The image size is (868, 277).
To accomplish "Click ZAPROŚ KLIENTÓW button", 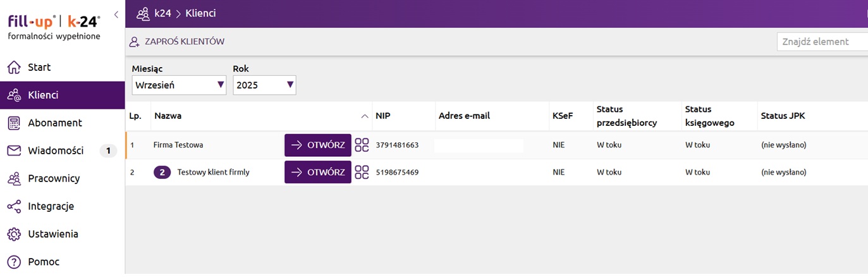I will coord(177,42).
